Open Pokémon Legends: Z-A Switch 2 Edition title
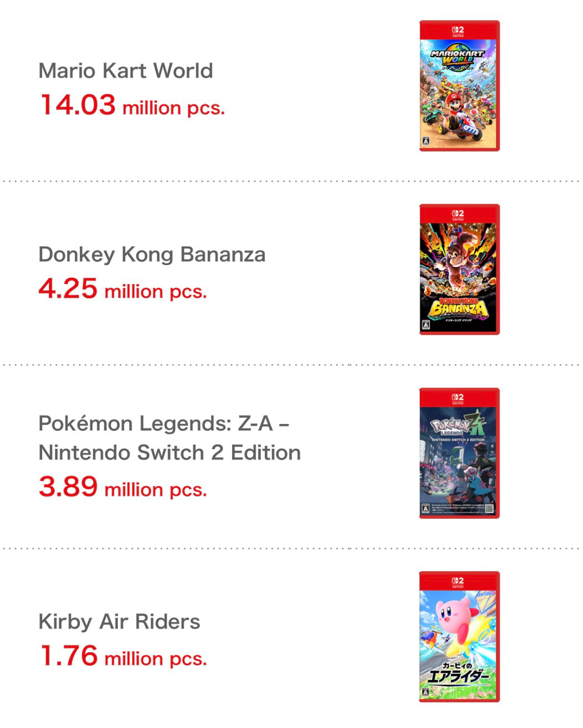Screen dimensions: 583x728 169,438
